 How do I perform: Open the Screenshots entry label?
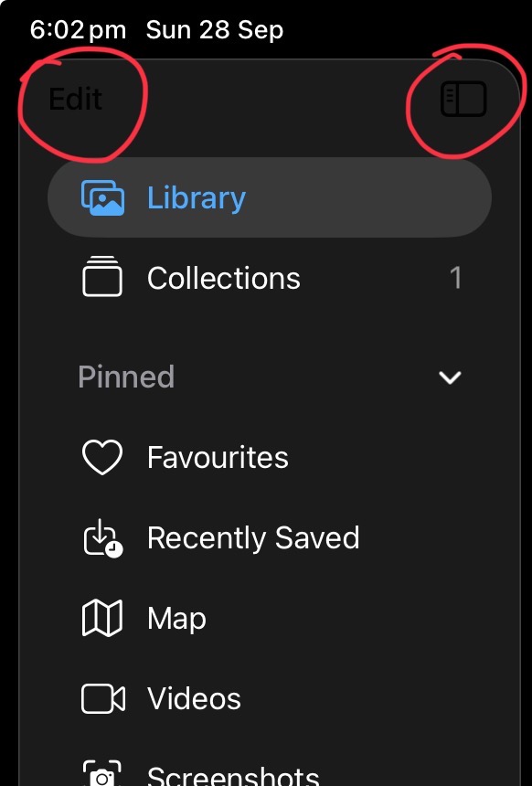click(233, 775)
